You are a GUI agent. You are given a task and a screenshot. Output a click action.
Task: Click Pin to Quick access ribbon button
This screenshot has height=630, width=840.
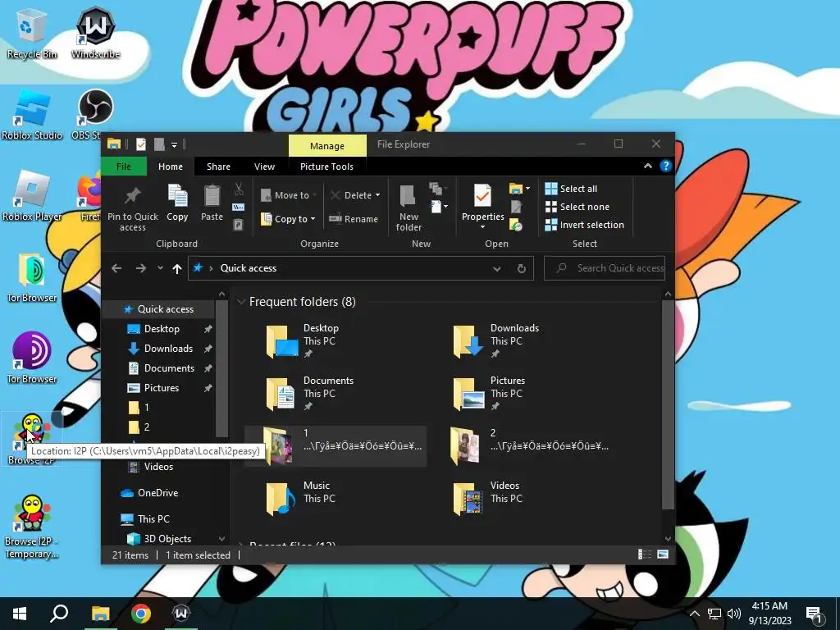pos(132,208)
